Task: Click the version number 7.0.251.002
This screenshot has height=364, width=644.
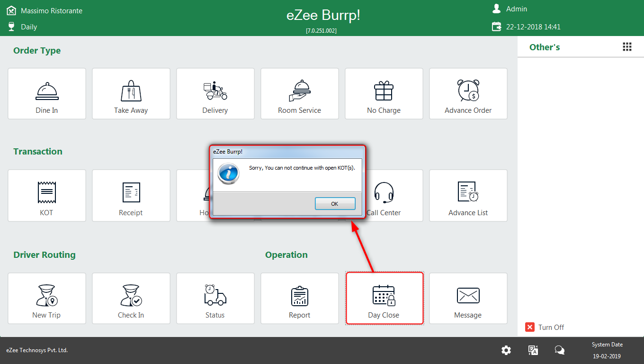Action: point(322,30)
